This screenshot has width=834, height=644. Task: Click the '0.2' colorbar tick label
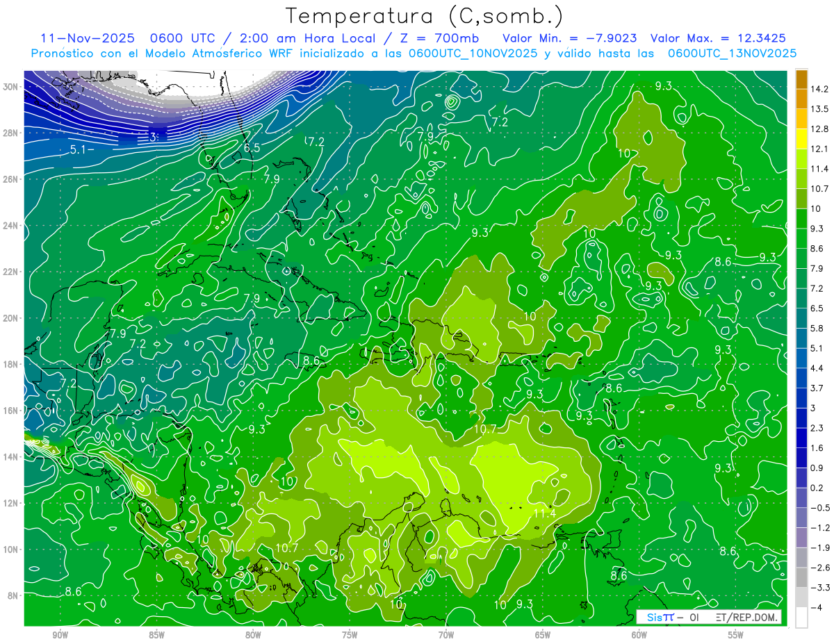click(x=818, y=488)
